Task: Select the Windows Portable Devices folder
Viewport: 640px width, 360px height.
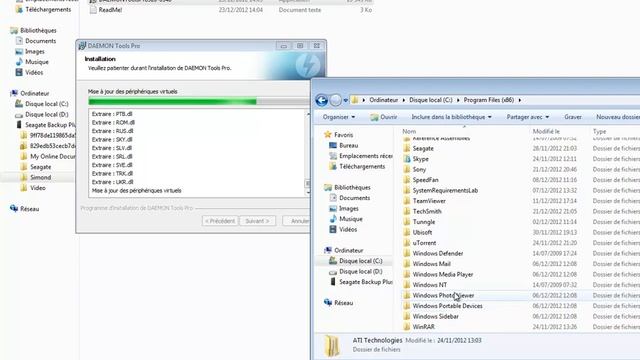Action: pos(447,306)
